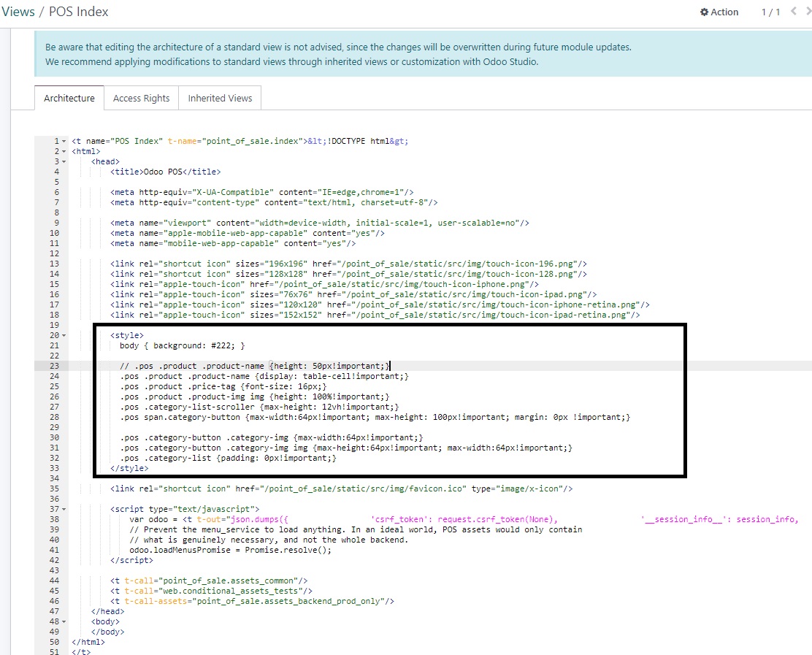812x655 pixels.
Task: Click the price-tag font-size line
Action: (223, 386)
